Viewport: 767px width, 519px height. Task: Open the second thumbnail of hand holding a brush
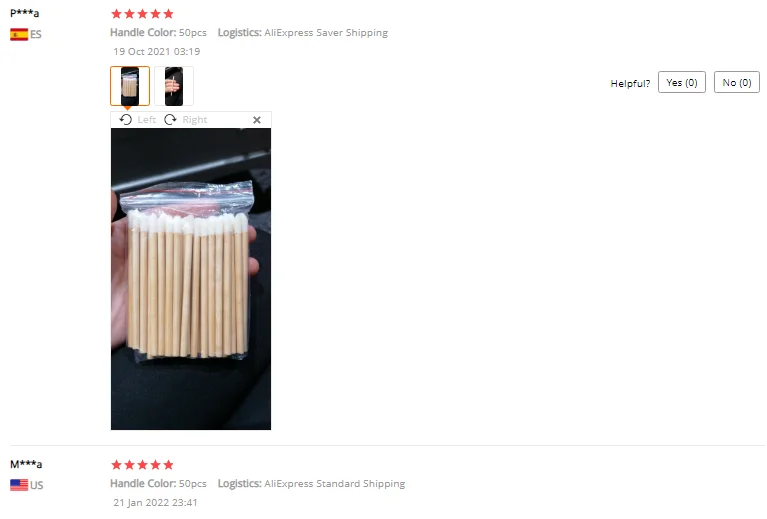point(174,86)
